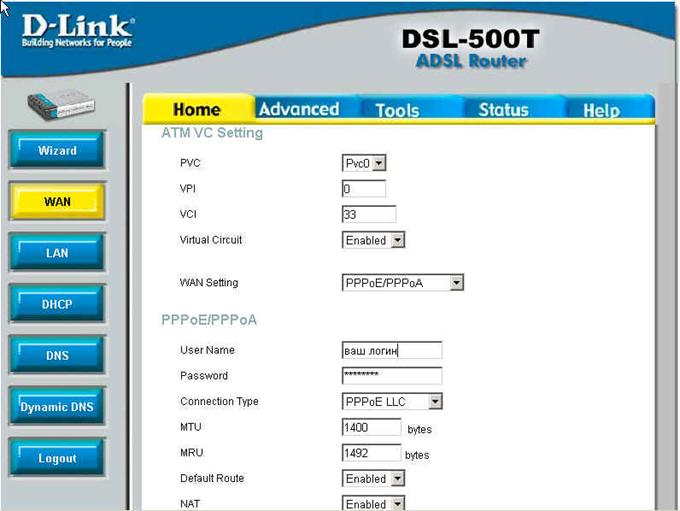
Task: Open the NAT dropdown
Action: (x=373, y=503)
